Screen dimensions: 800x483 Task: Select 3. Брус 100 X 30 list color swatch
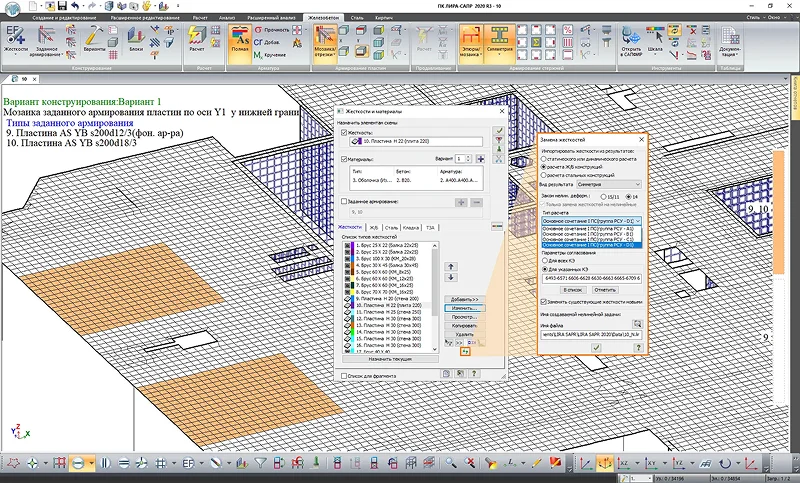tap(353, 259)
